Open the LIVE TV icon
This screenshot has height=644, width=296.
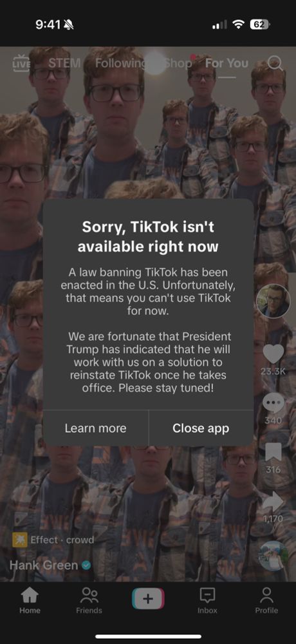pyautogui.click(x=21, y=64)
